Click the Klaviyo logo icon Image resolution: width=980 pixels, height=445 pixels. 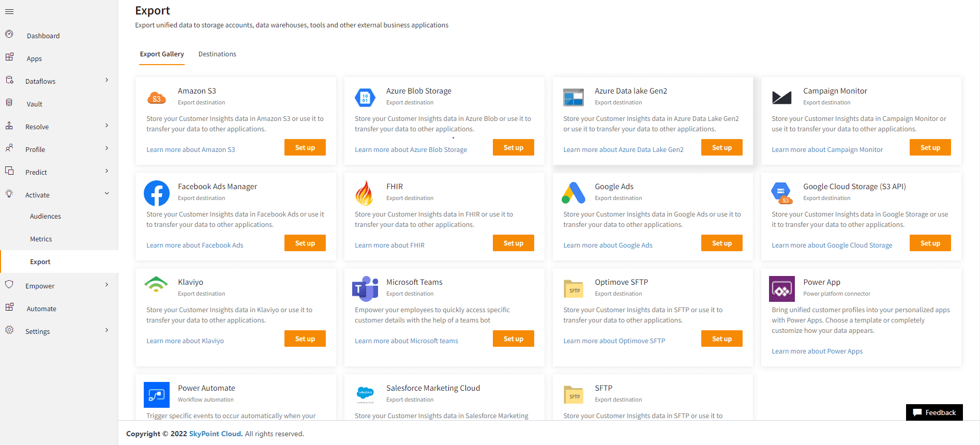point(156,285)
